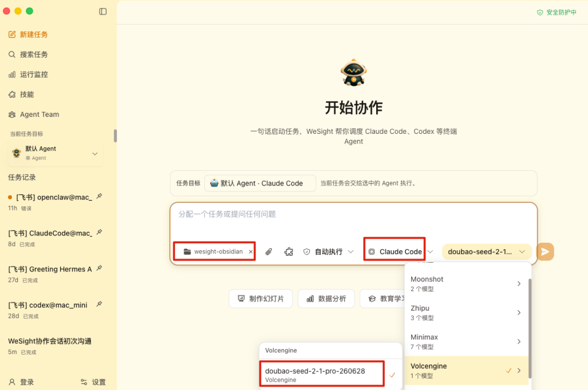Expand Zhipu provider submenu

tap(466, 312)
